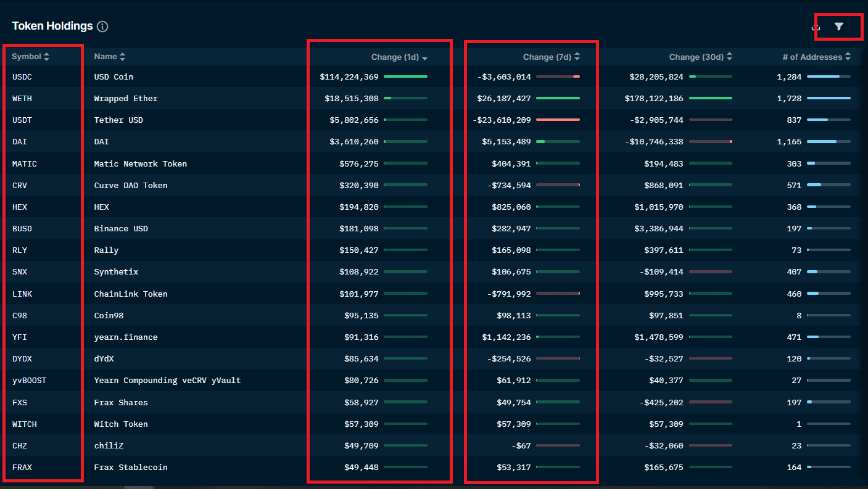Viewport: 868px width, 491px height.
Task: Click the red 7d change bar for USDT
Action: (558, 120)
